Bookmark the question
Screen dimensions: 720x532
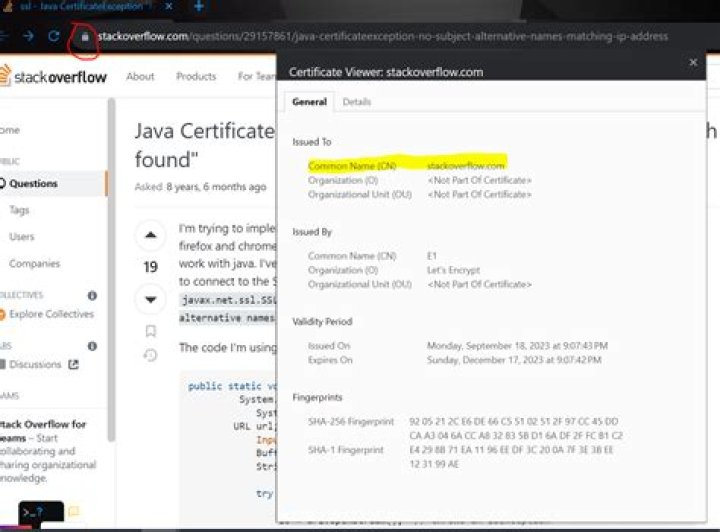(x=151, y=331)
